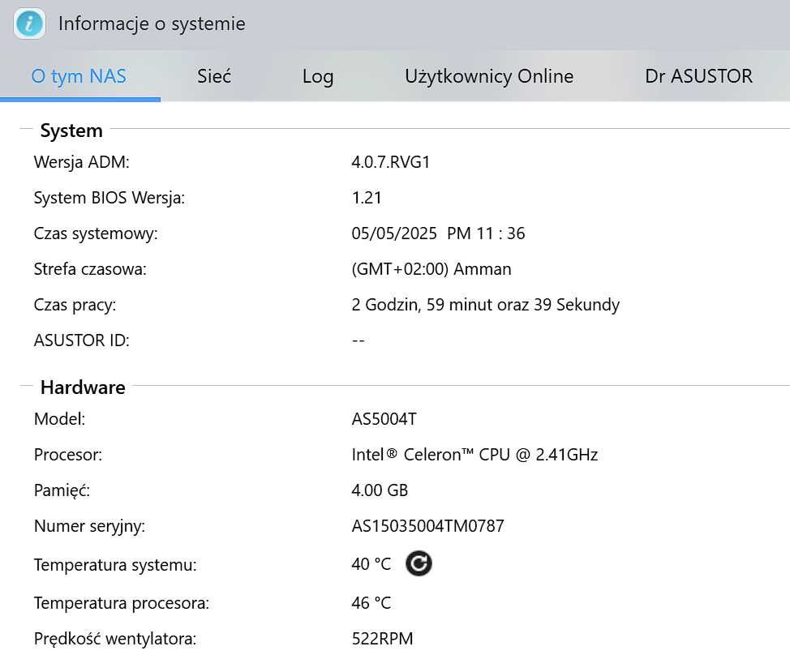Screen dimensions: 790x672
Task: Click memory value 4.00 GB
Action: [x=380, y=490]
